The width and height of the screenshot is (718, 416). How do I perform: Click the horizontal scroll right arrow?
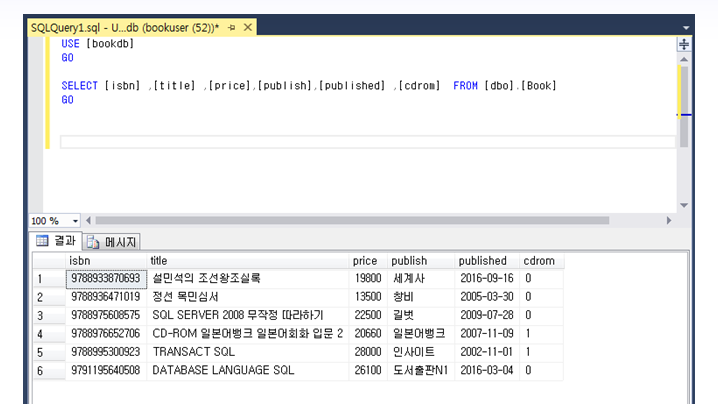pyautogui.click(x=669, y=221)
